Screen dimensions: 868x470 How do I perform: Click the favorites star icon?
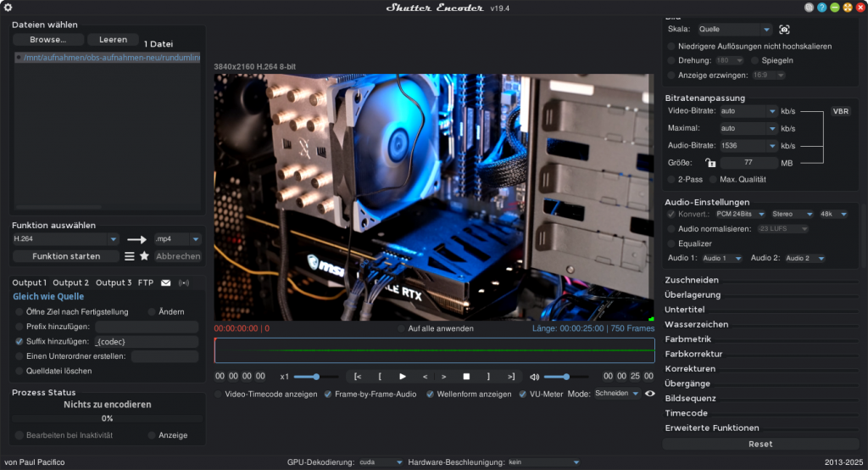(x=145, y=256)
